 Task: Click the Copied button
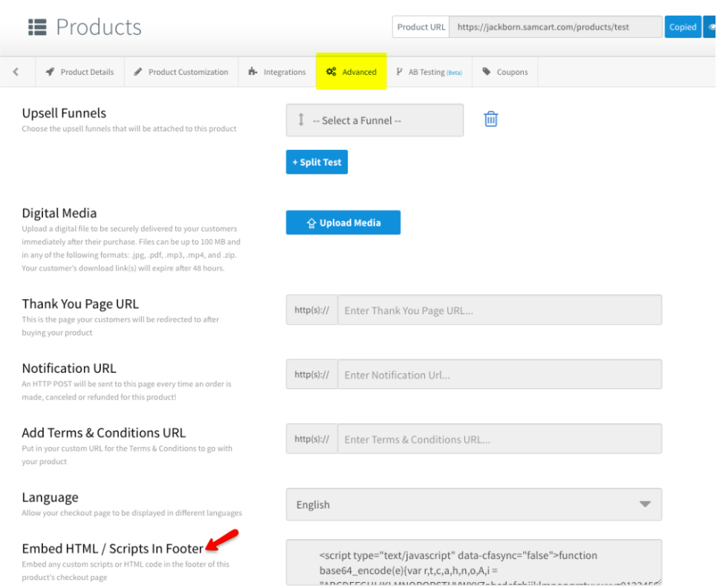[682, 27]
